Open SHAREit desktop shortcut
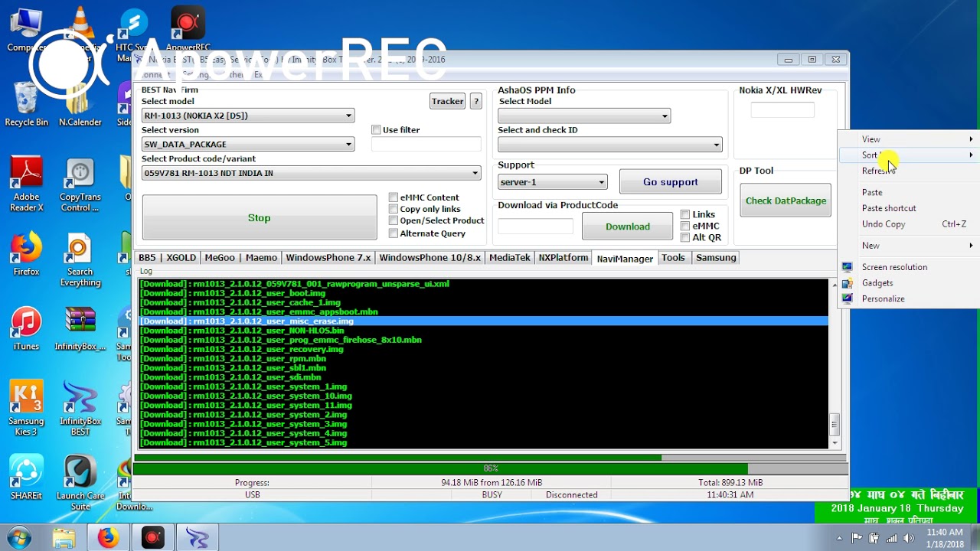The height and width of the screenshot is (551, 980). point(26,478)
